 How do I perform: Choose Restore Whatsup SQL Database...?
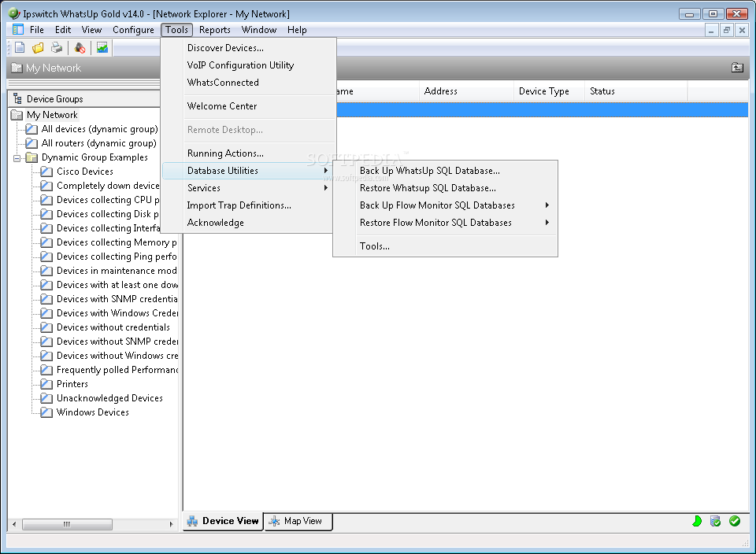(x=445, y=188)
